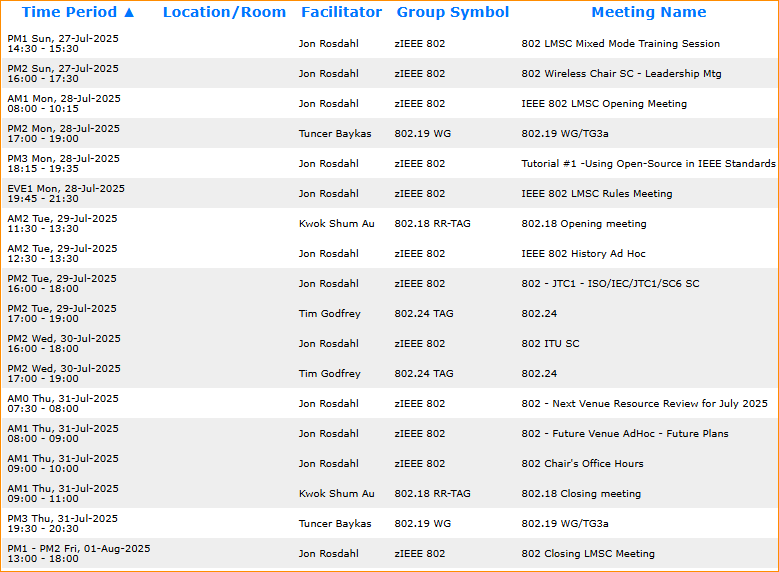The height and width of the screenshot is (572, 779).
Task: Click 'PM2 Tue, 29-Jul-2025 17:00 - 19:00'
Action: (62, 314)
